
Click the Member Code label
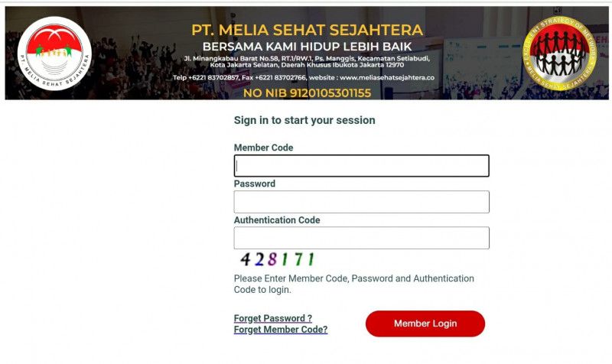(263, 148)
